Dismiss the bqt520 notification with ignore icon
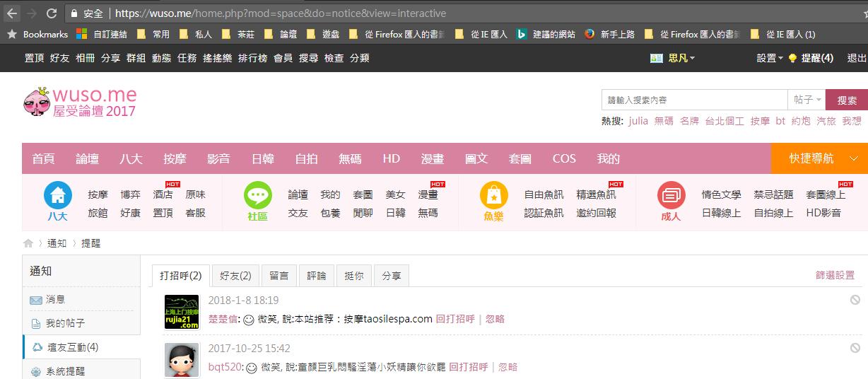The image size is (868, 379). click(855, 348)
